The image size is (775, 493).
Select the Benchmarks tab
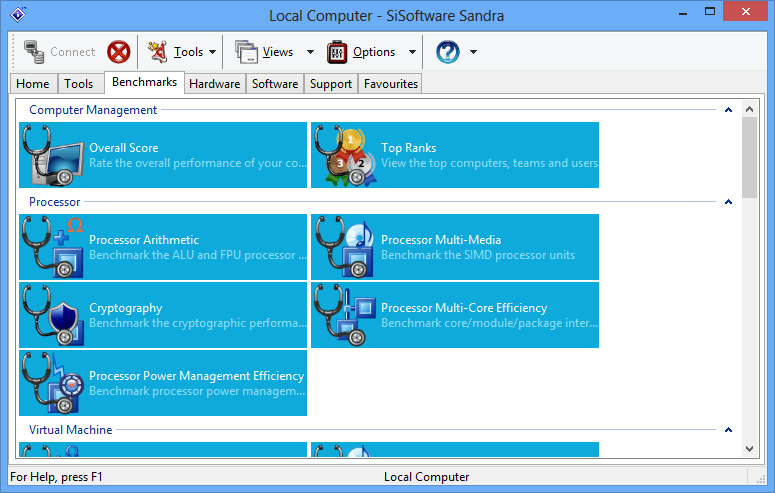144,82
